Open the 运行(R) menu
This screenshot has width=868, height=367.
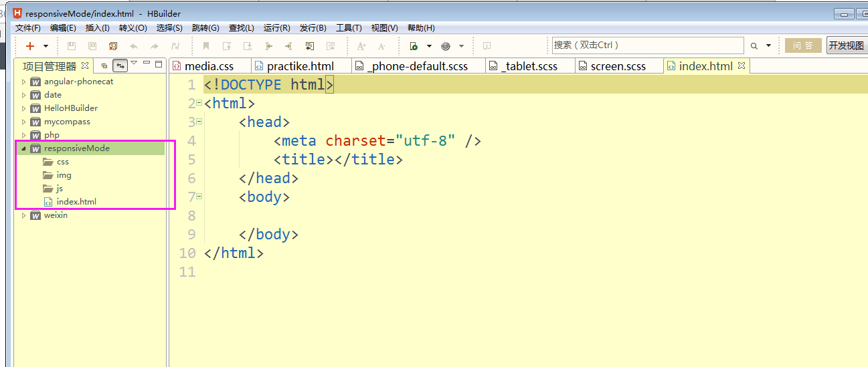coord(277,27)
